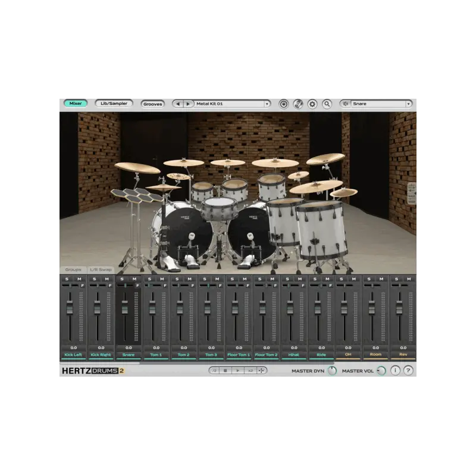This screenshot has width=476, height=476.
Task: Open the Grooves view
Action: [153, 104]
